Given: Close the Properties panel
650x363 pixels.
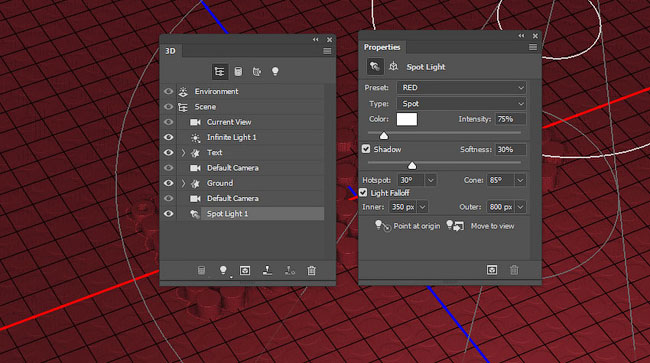Looking at the screenshot, I should pyautogui.click(x=535, y=36).
